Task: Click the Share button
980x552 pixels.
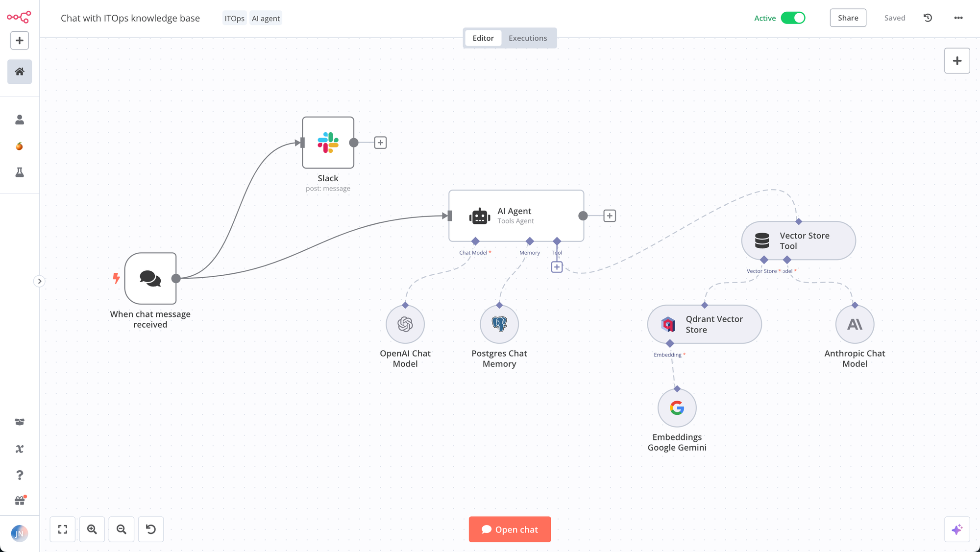Action: click(848, 18)
